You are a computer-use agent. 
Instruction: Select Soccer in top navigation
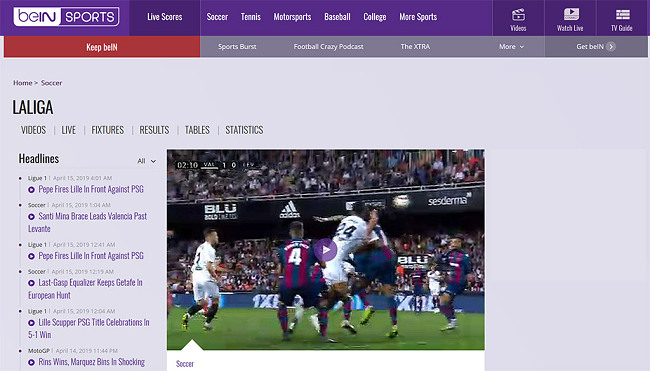point(217,17)
